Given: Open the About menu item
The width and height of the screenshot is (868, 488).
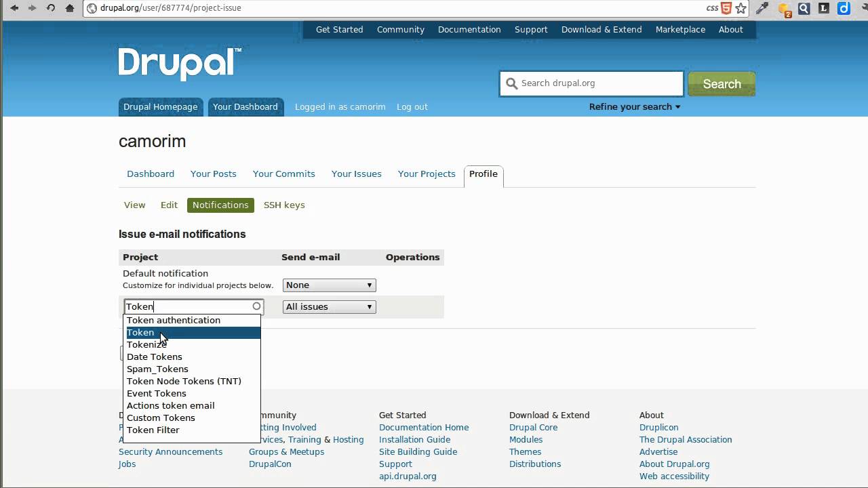Looking at the screenshot, I should [731, 30].
